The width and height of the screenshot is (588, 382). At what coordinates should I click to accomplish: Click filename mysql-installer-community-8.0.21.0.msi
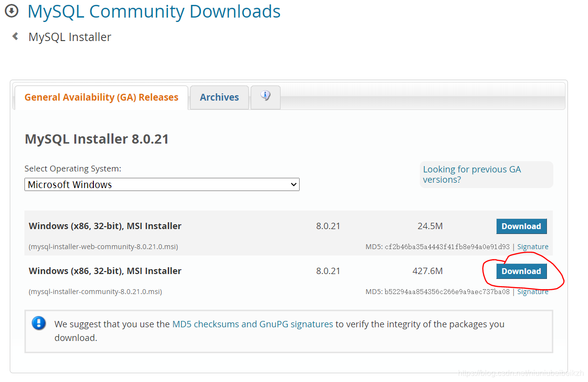pyautogui.click(x=95, y=292)
